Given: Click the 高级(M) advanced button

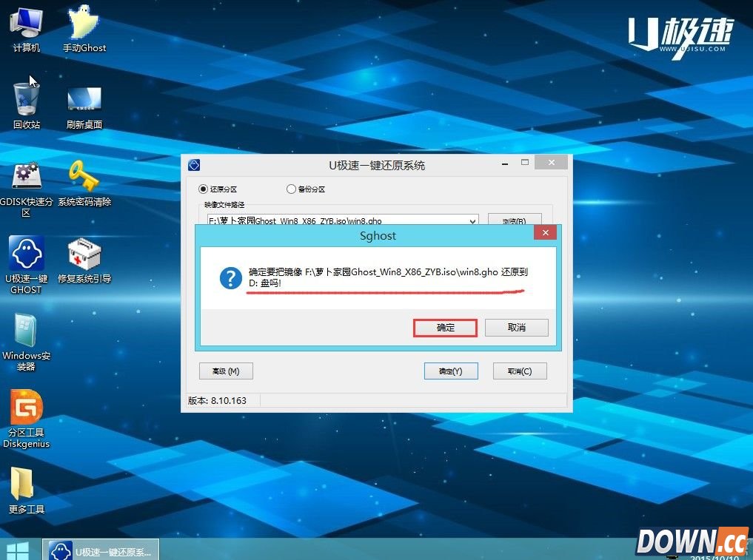Looking at the screenshot, I should point(226,371).
